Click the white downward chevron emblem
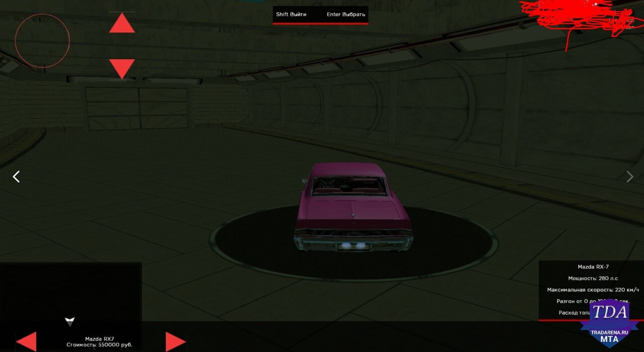This screenshot has width=644, height=352. pos(70,321)
